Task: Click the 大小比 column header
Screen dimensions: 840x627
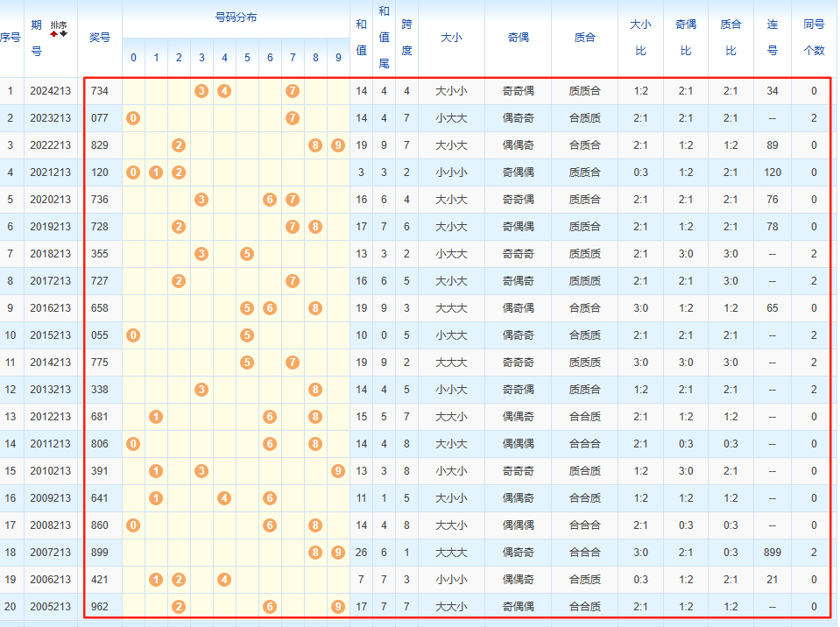Action: click(x=640, y=38)
